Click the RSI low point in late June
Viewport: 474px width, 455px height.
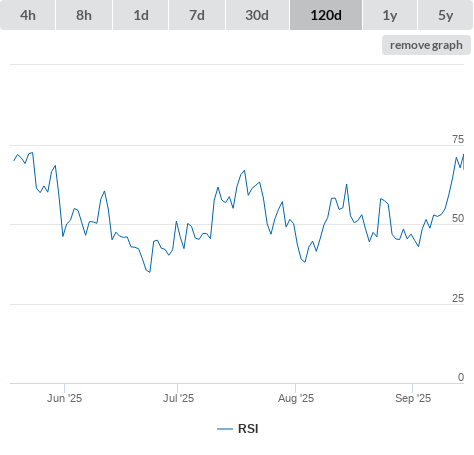click(x=150, y=272)
